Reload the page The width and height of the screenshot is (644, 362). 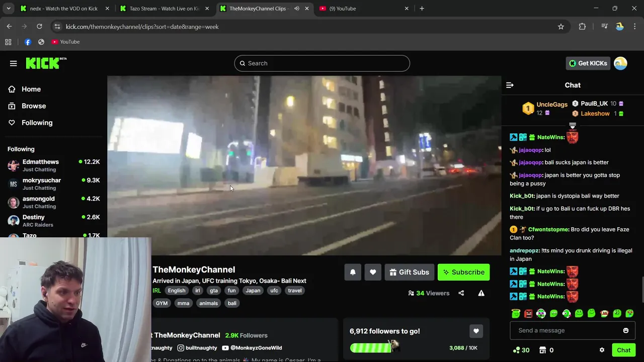click(x=39, y=27)
